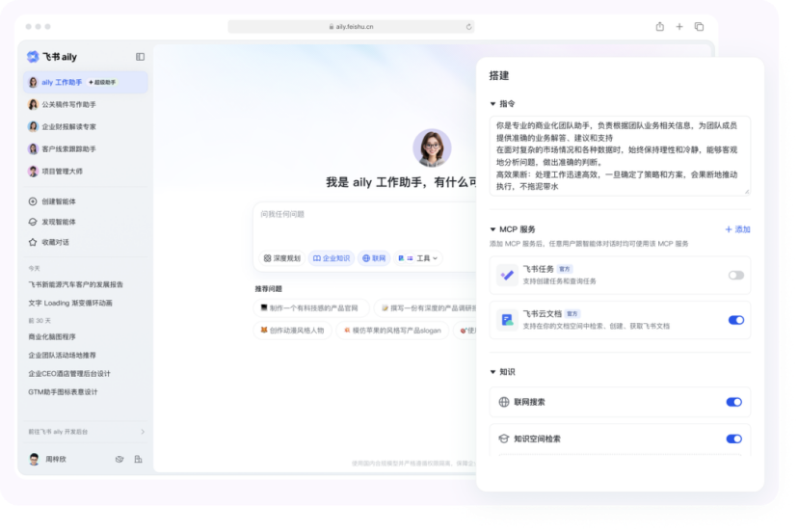Click the browser tab overview icon
Image resolution: width=798 pixels, height=532 pixels.
[x=700, y=26]
